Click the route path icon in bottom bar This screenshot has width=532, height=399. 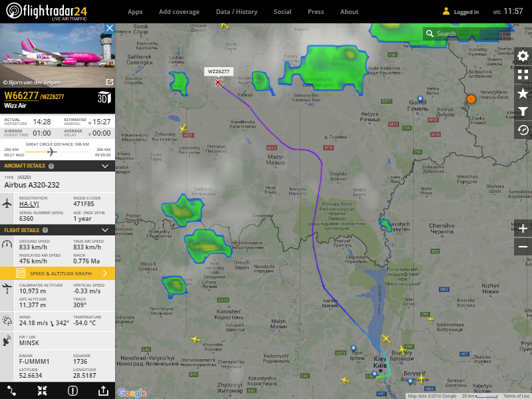pos(11,391)
